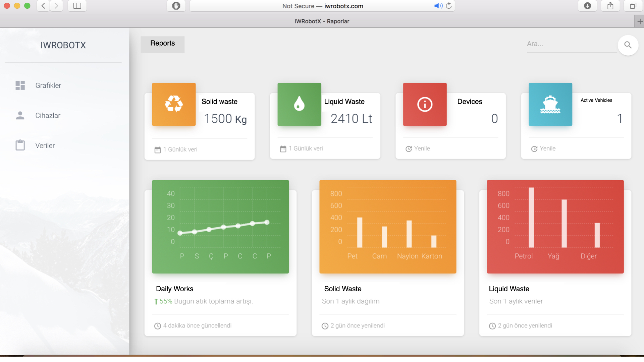The height and width of the screenshot is (362, 644).
Task: Click 'Son 1 aylık veriler' text
Action: pos(516,301)
